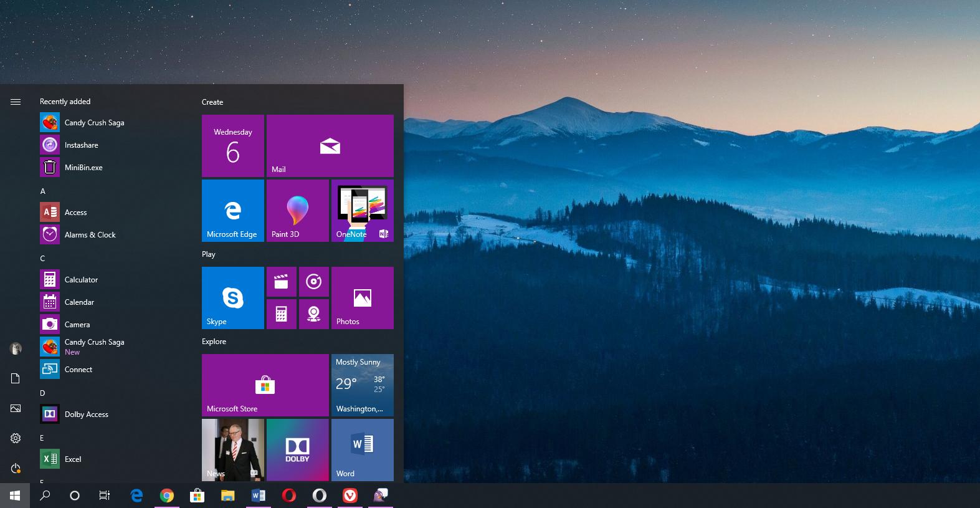Click the Create group heading
This screenshot has width=980, height=508.
pos(212,102)
